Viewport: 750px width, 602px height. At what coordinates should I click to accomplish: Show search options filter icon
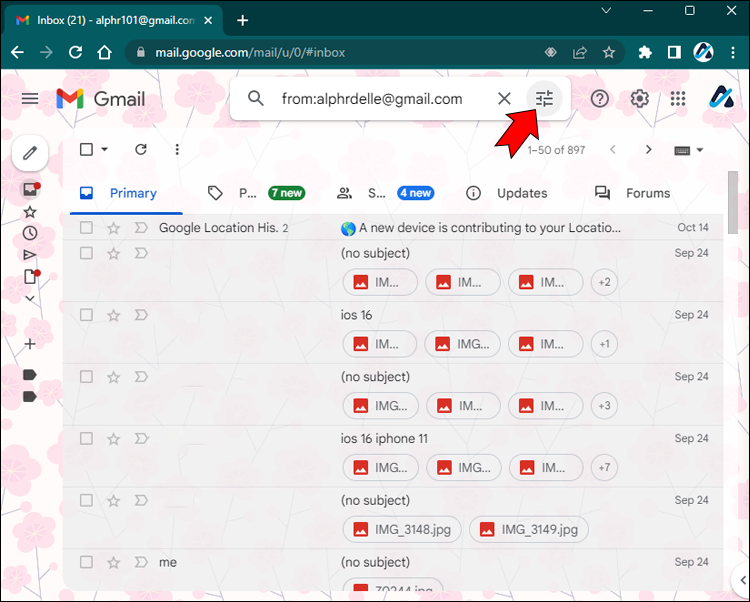tap(544, 99)
